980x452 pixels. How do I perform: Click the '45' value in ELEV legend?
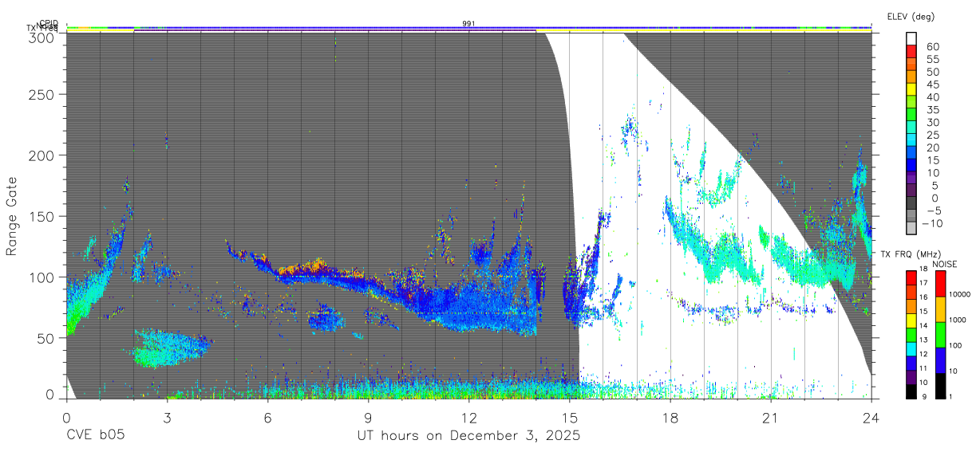(932, 85)
